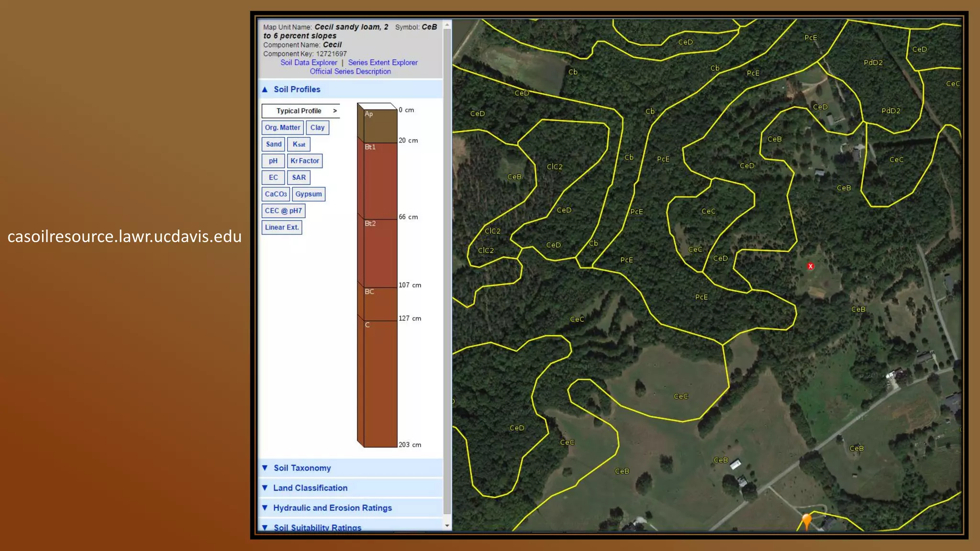The width and height of the screenshot is (980, 551).
Task: Display the pH profile
Action: coord(273,161)
